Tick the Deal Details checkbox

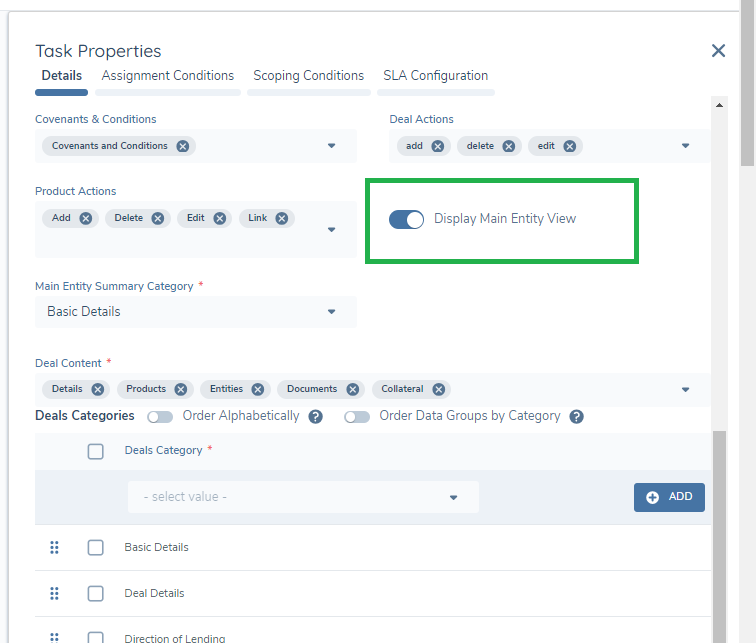tap(95, 593)
